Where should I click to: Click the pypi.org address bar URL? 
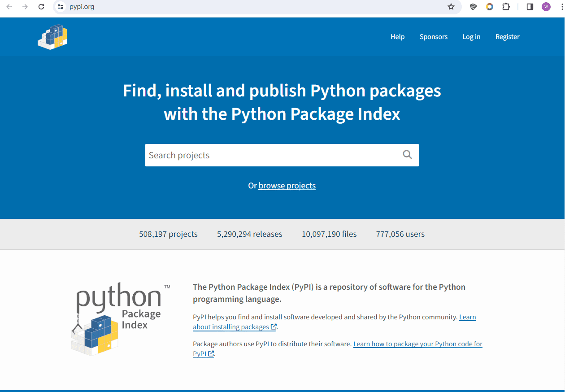(82, 7)
